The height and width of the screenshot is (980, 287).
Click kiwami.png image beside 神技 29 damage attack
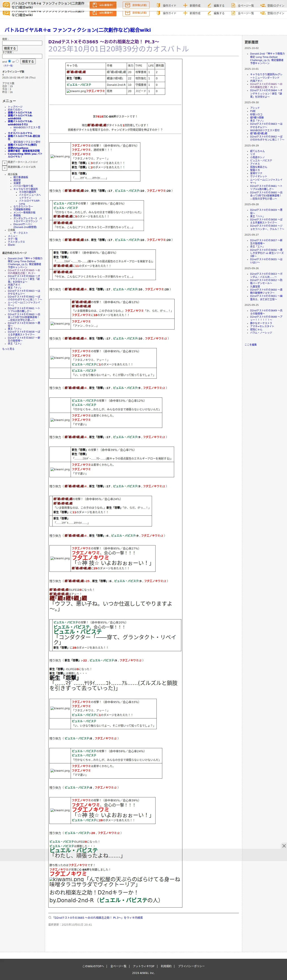60,558
